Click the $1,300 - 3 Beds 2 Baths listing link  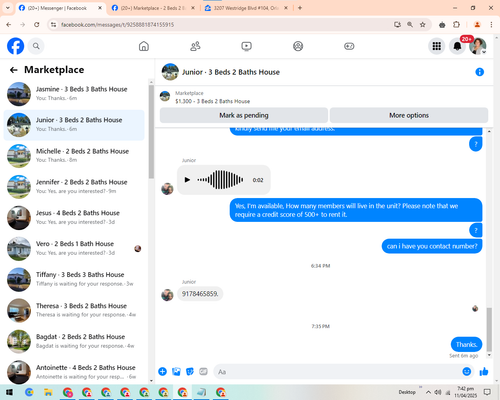click(x=213, y=101)
